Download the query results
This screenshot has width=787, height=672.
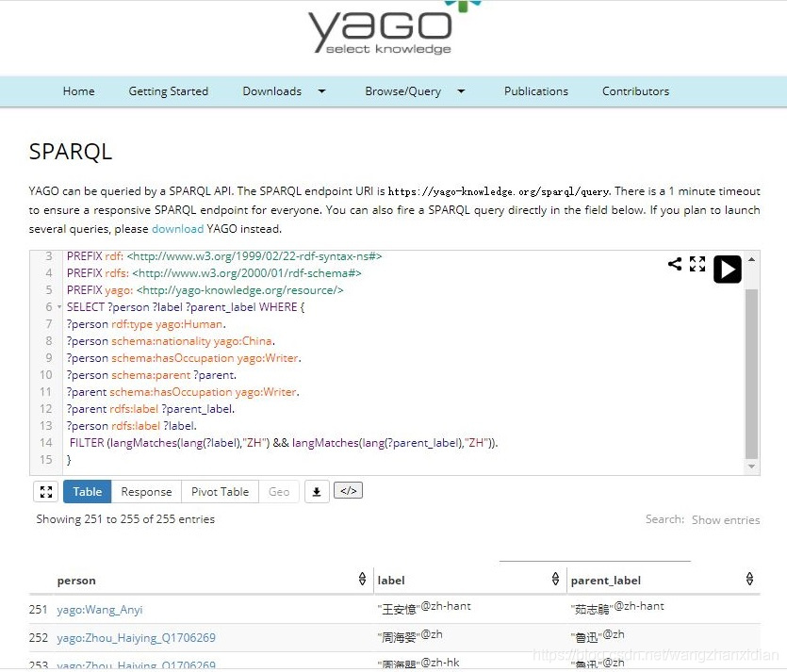coord(317,491)
